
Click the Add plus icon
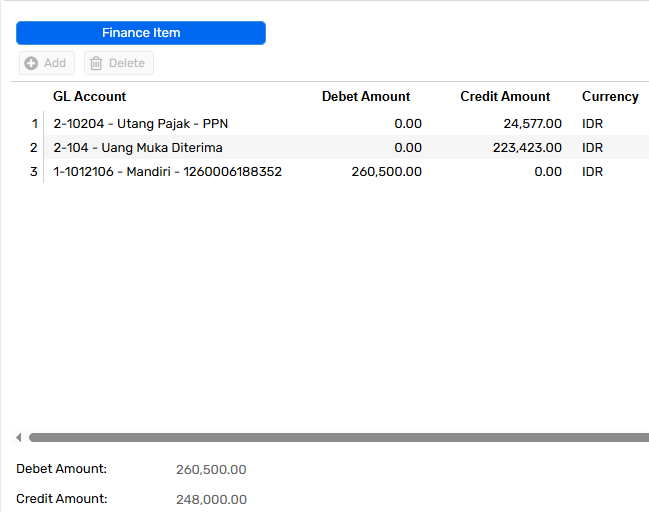point(31,63)
